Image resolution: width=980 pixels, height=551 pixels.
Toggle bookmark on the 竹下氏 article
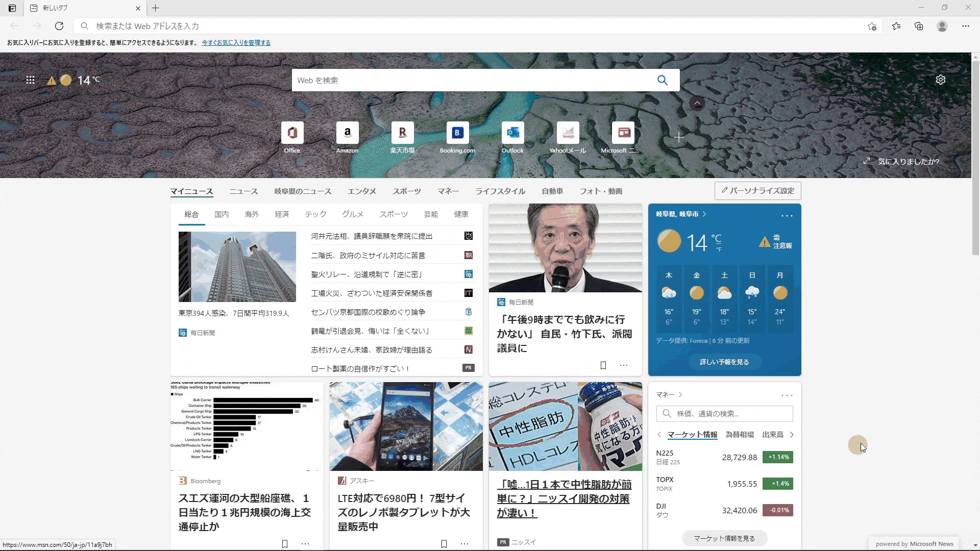pyautogui.click(x=603, y=365)
